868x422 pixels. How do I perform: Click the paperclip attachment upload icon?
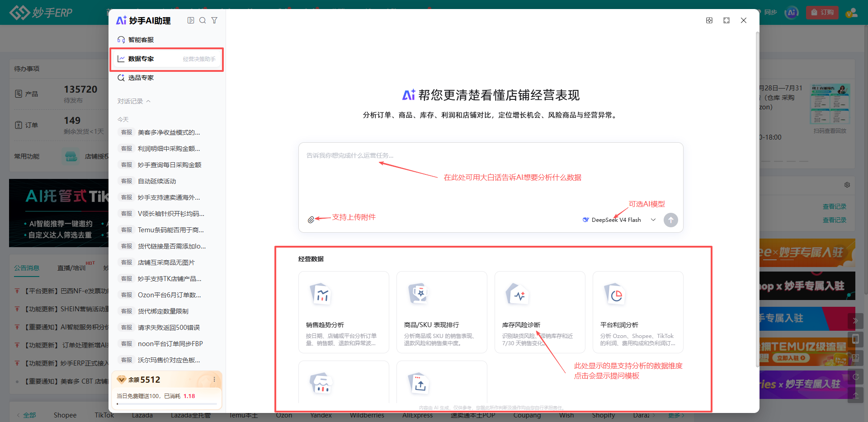311,220
